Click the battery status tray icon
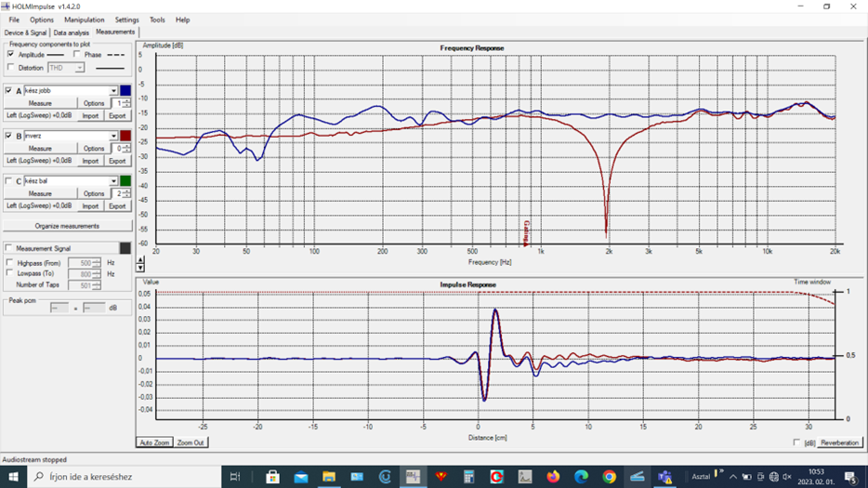The image size is (868, 488). click(x=747, y=476)
